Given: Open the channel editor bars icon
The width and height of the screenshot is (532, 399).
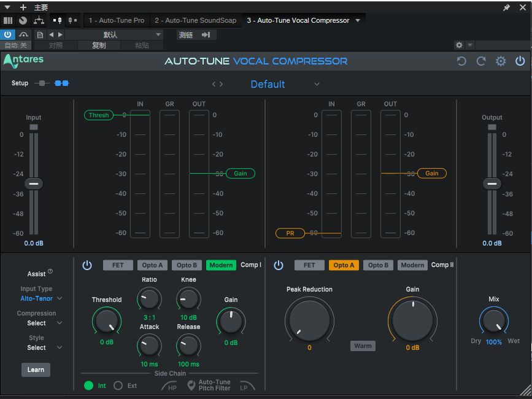Looking at the screenshot, I should pyautogui.click(x=8, y=20).
